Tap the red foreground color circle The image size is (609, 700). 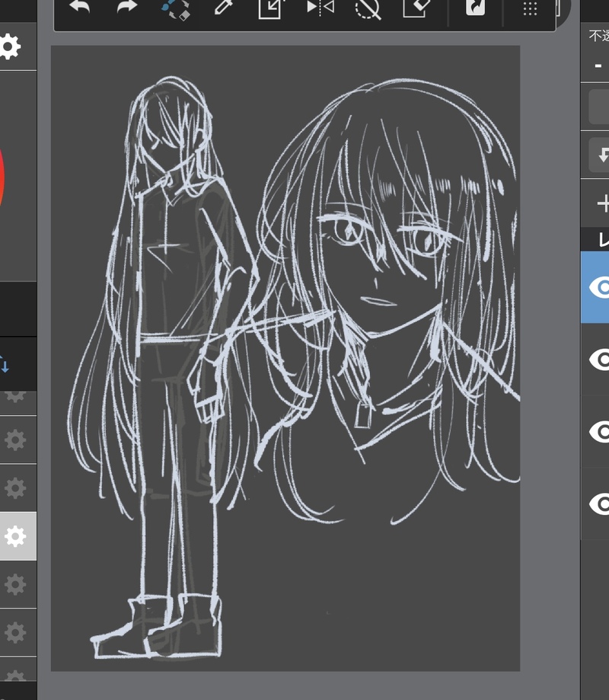coord(2,177)
